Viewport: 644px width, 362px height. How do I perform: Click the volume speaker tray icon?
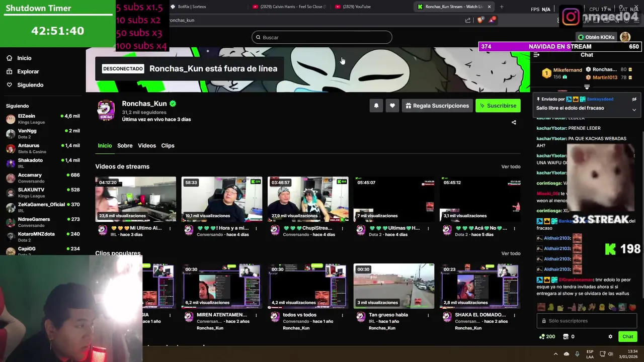610,354
